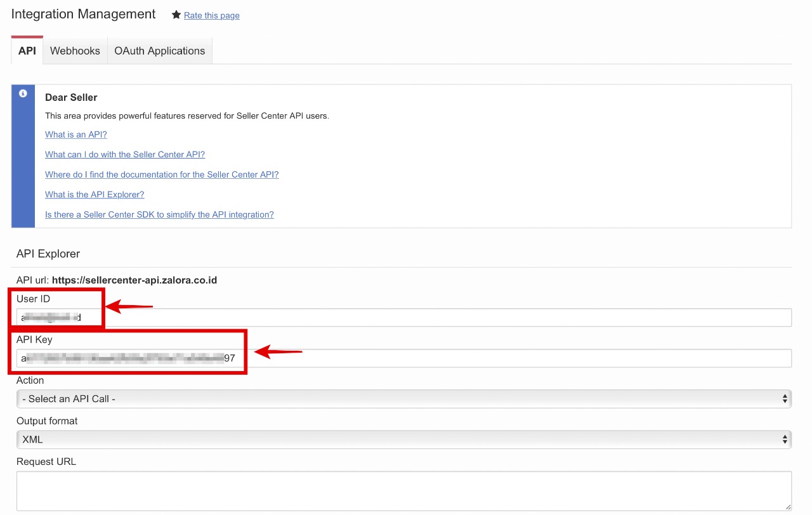This screenshot has width=812, height=515.
Task: Click the 'Output format' field label
Action: click(x=47, y=421)
